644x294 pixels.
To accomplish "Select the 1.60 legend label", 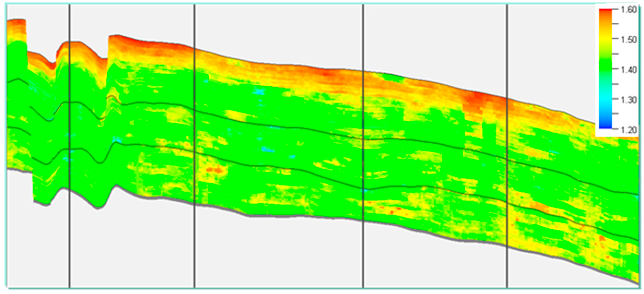I will 629,10.
